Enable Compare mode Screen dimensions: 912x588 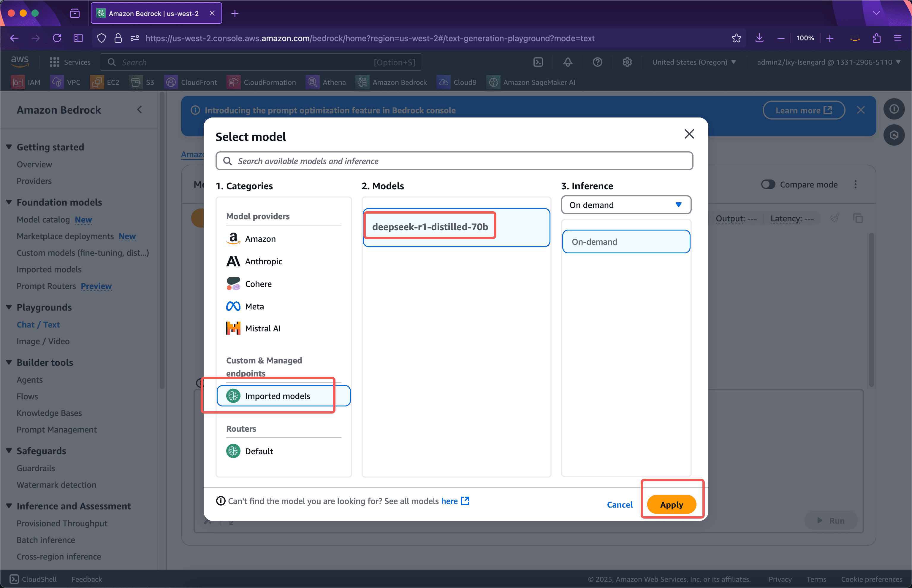768,185
